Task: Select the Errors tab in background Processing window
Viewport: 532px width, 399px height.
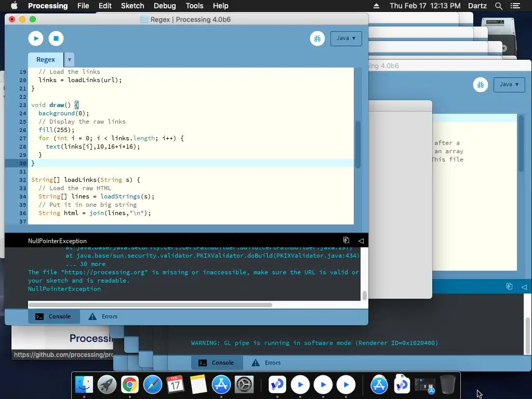Action: [267, 362]
